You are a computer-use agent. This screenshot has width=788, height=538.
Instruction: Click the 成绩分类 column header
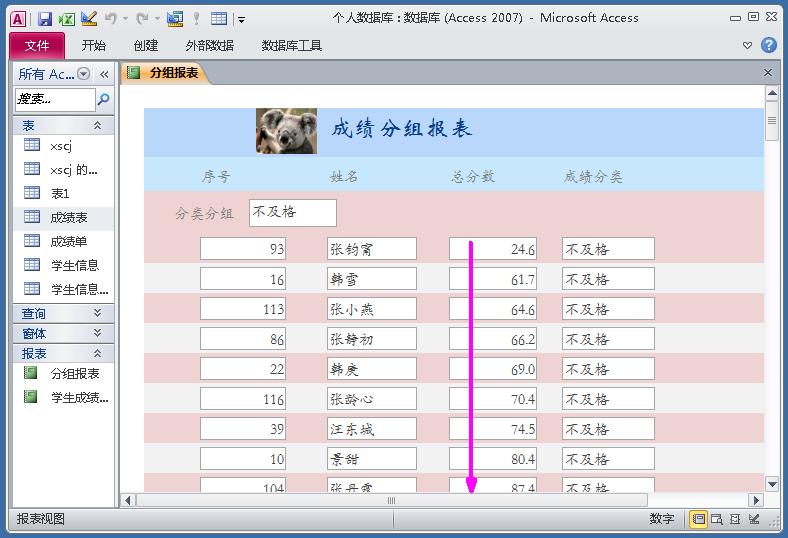(593, 176)
